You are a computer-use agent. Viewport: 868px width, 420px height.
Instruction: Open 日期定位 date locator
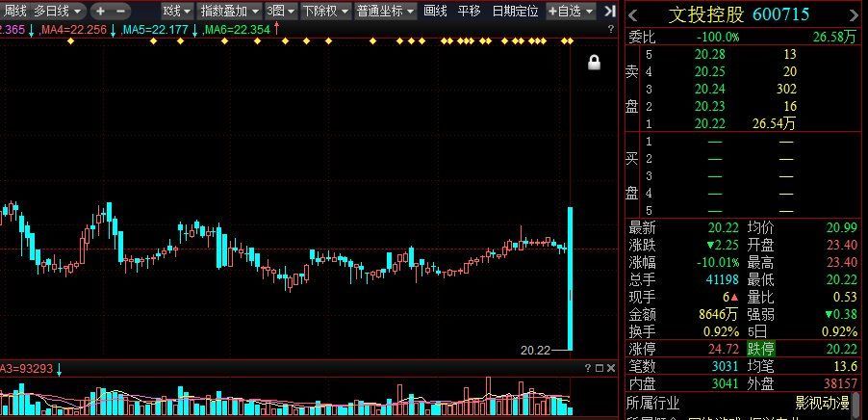[515, 11]
